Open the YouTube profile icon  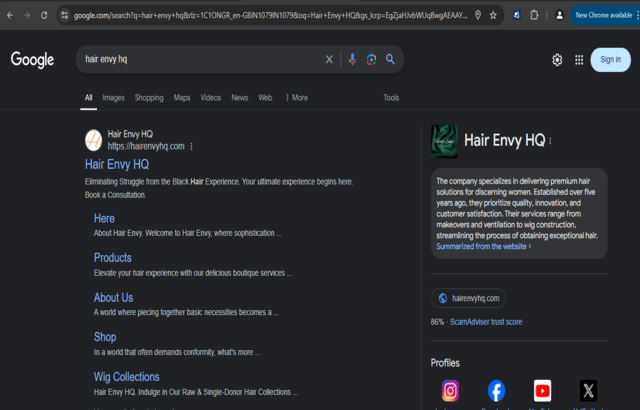point(542,391)
